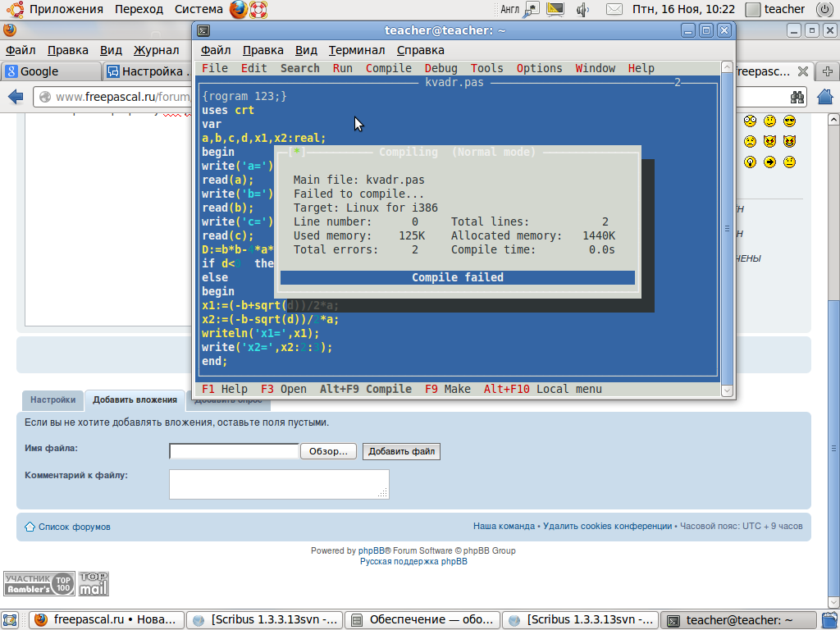840x630 pixels.
Task: Open the Compile menu in the IDE
Action: click(x=388, y=68)
